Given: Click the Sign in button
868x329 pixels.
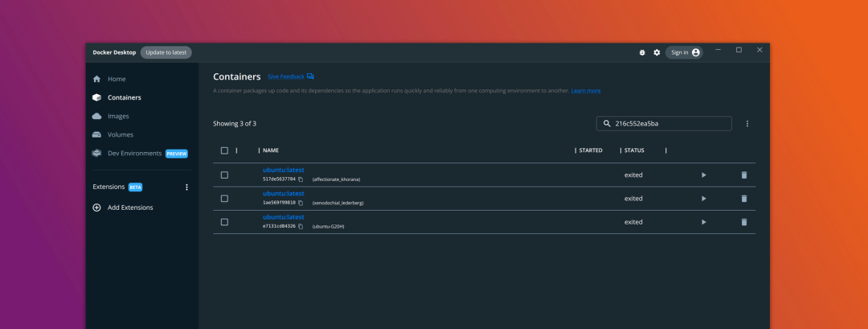Looking at the screenshot, I should [684, 52].
